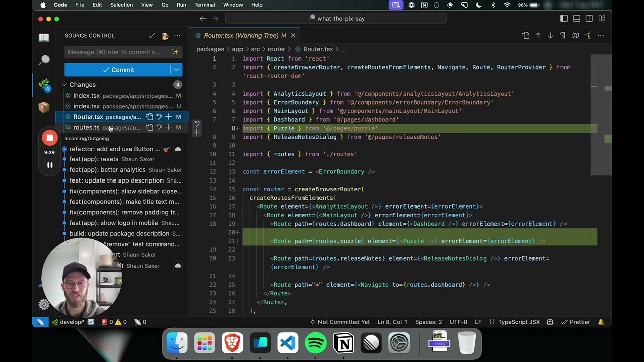
Task: Open Extensions package box icon
Action: click(44, 107)
